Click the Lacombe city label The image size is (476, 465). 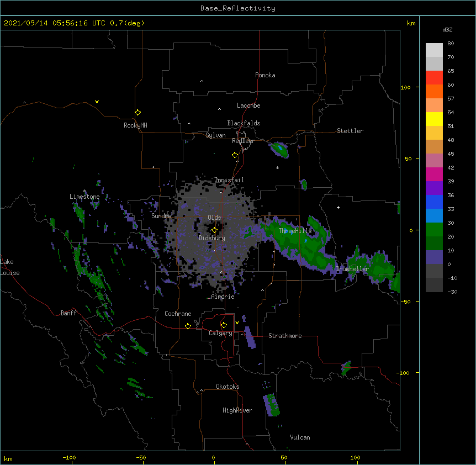[x=248, y=105]
